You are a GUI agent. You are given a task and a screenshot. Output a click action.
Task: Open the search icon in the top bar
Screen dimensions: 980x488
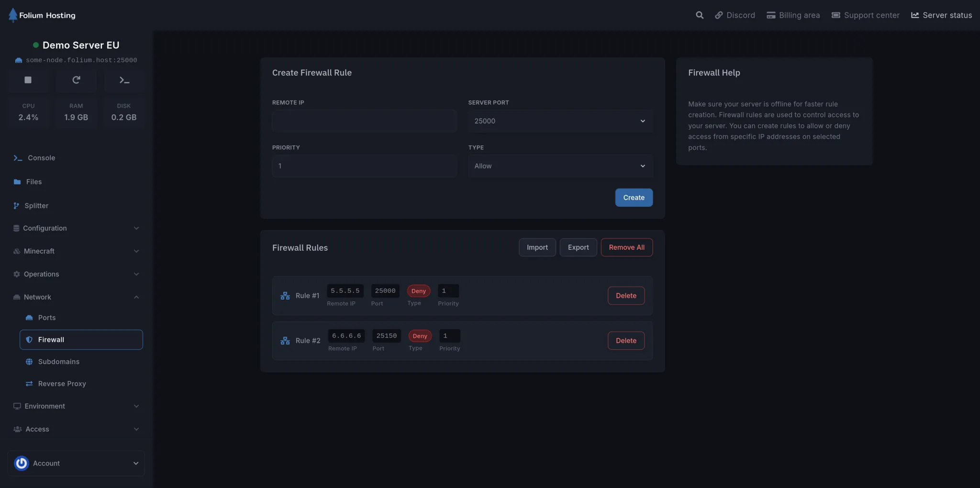coord(700,15)
